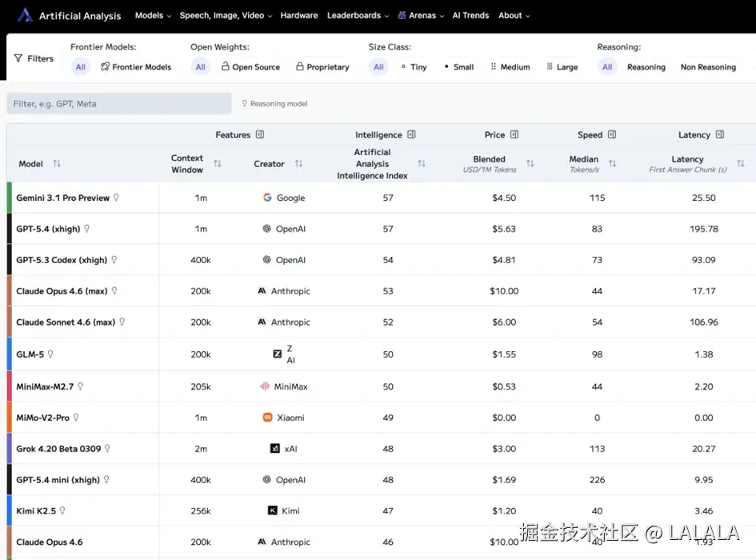Click the model filter input field
Screen dimensions: 756x560
[118, 104]
